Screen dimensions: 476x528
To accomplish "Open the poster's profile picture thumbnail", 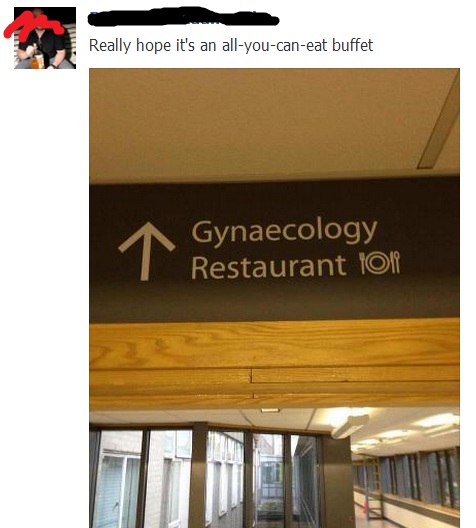I will click(x=45, y=38).
